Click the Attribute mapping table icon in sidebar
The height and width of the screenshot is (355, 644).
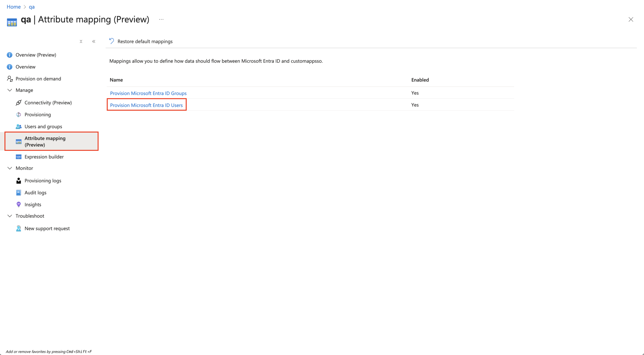[18, 142]
